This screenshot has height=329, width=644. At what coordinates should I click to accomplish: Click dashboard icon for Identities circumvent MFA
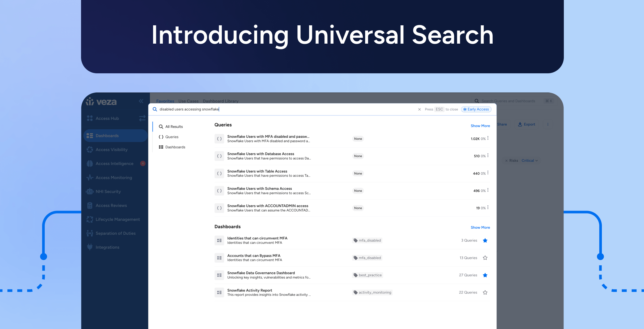click(219, 241)
